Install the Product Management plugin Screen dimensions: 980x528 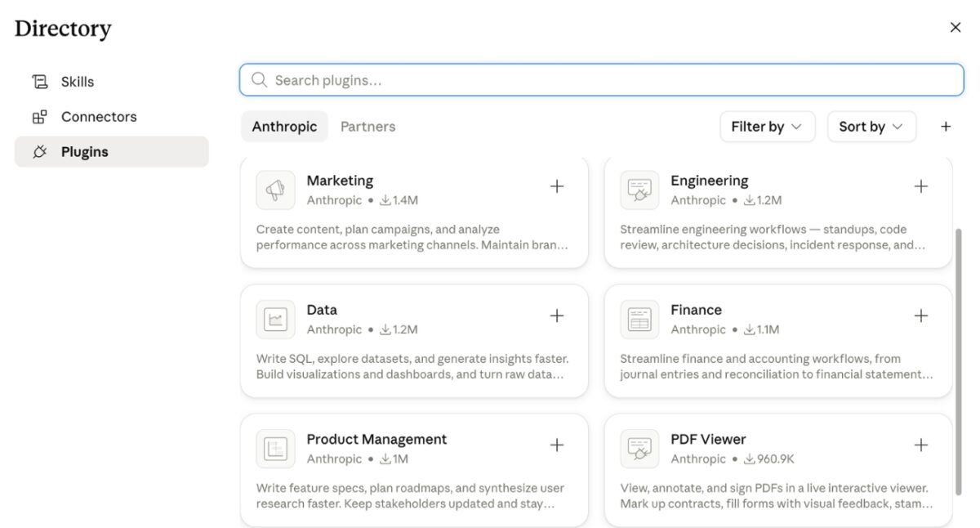tap(557, 445)
